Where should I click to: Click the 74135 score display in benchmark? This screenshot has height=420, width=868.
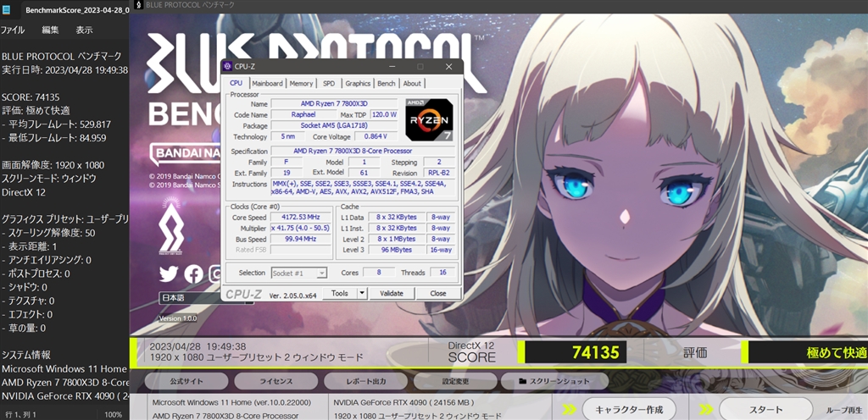coord(576,352)
